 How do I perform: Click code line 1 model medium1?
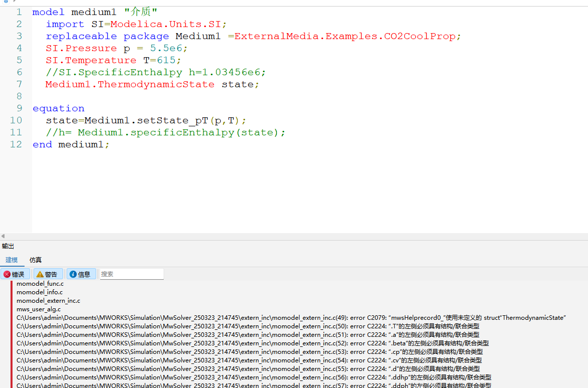[x=95, y=12]
